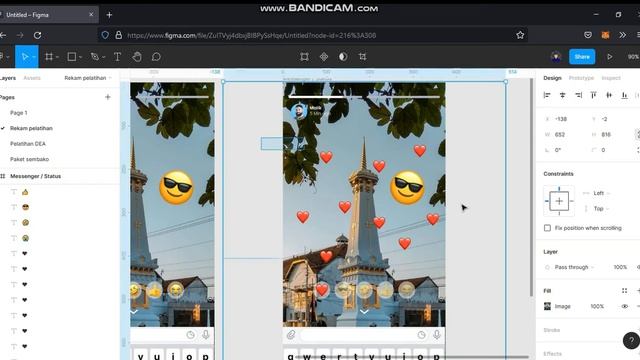Bookmark this page with star icon
This screenshot has height=360, width=640.
click(520, 35)
